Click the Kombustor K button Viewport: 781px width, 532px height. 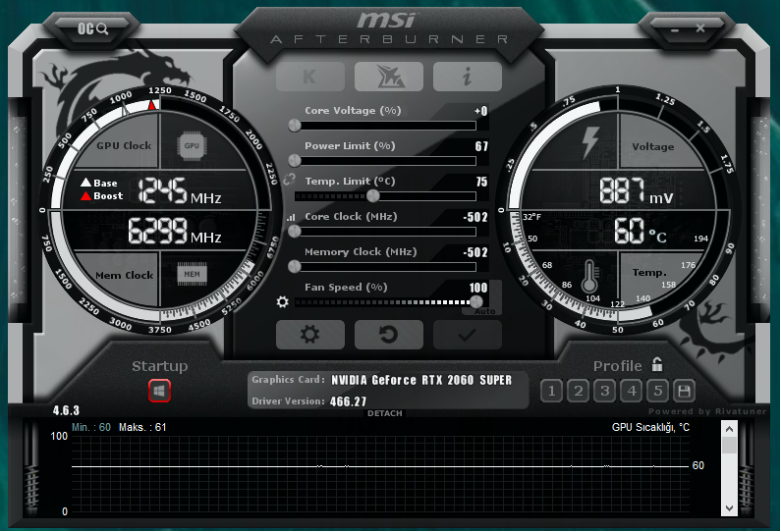309,77
